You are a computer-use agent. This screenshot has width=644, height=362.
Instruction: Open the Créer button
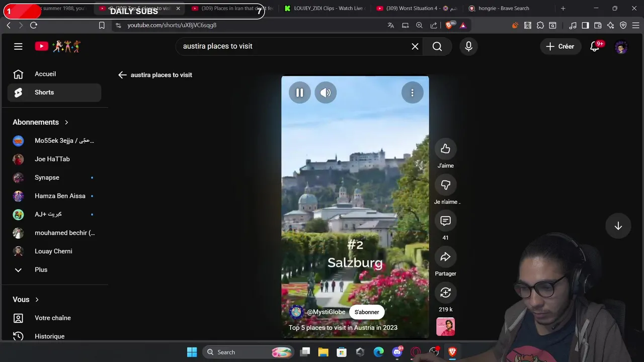tap(560, 46)
